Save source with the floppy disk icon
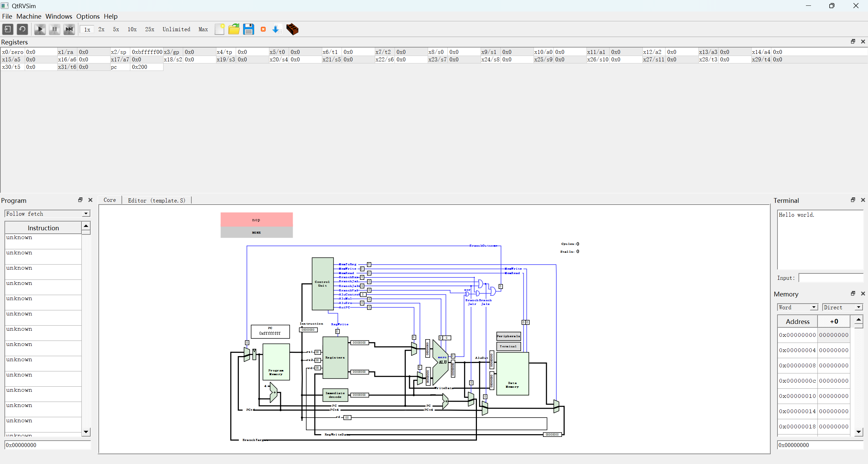 [x=248, y=29]
